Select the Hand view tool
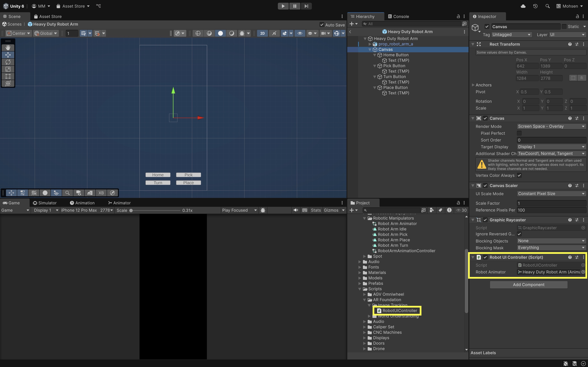The image size is (588, 367). (8, 48)
